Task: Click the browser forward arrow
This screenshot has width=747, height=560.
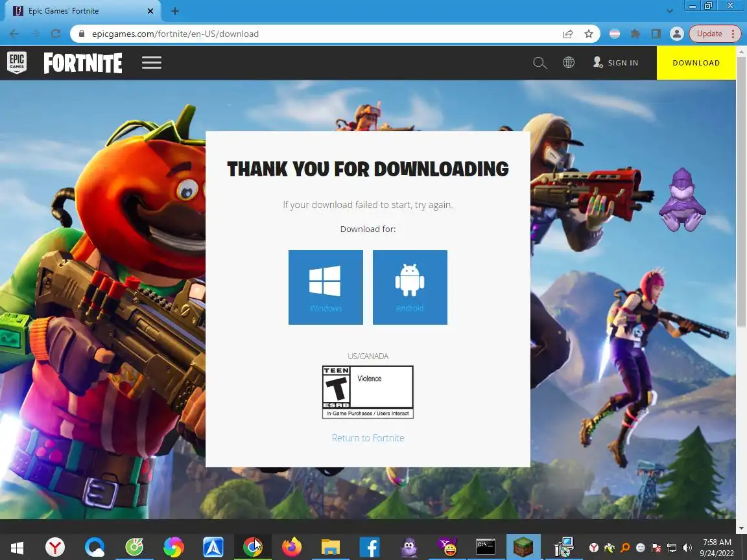Action: [35, 34]
